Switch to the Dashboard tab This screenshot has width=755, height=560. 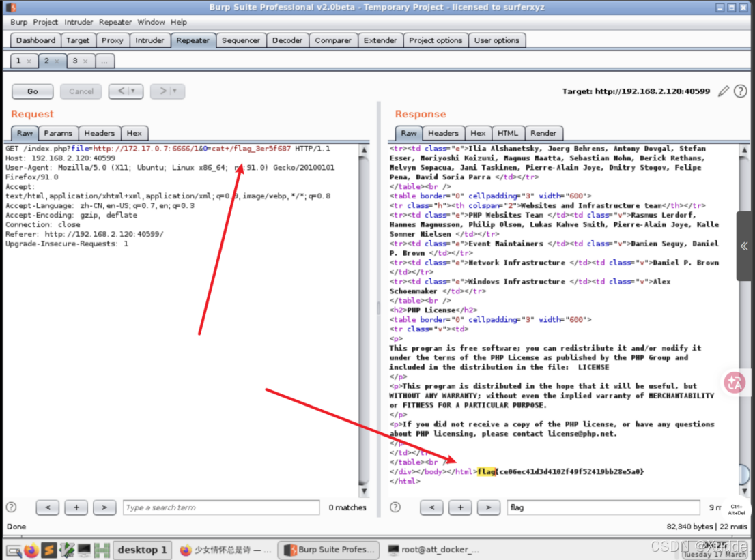tap(35, 40)
